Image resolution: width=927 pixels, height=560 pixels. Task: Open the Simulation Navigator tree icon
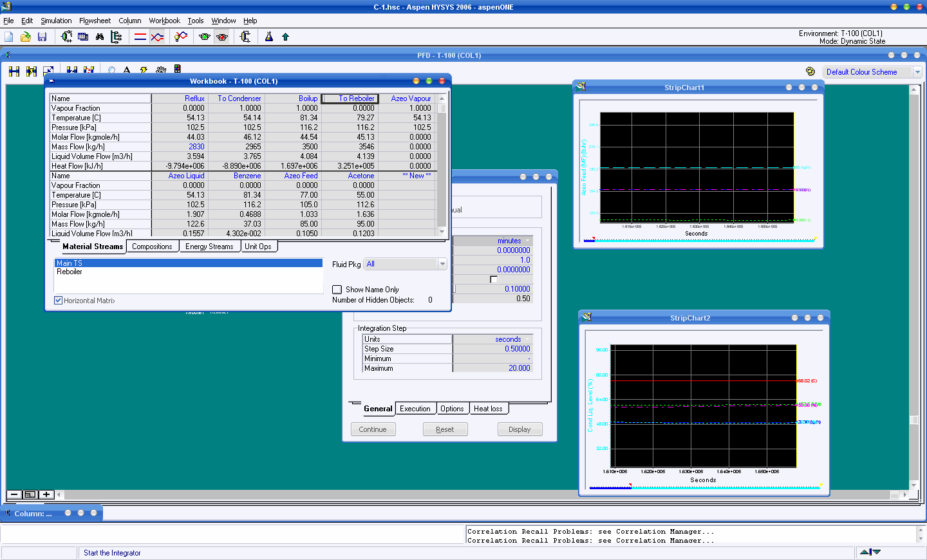117,37
